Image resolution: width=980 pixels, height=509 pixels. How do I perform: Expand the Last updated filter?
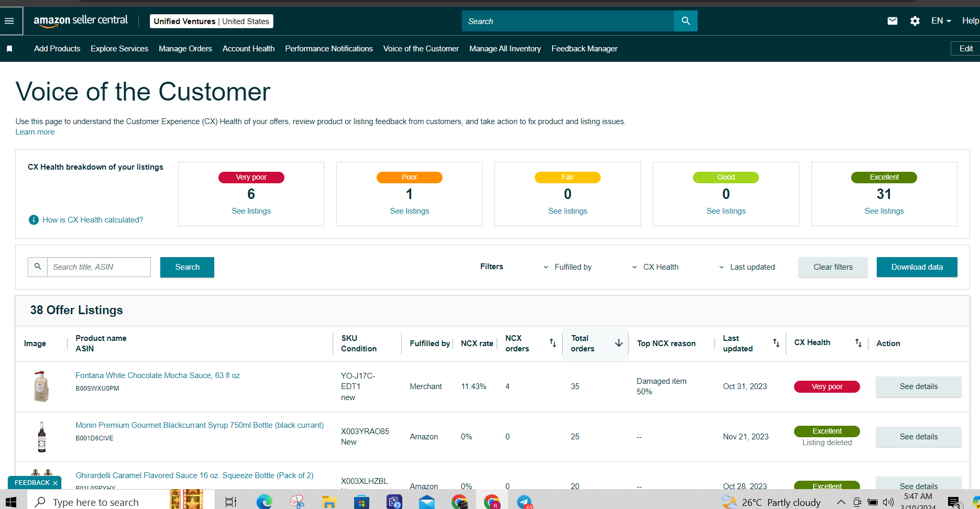pyautogui.click(x=746, y=267)
